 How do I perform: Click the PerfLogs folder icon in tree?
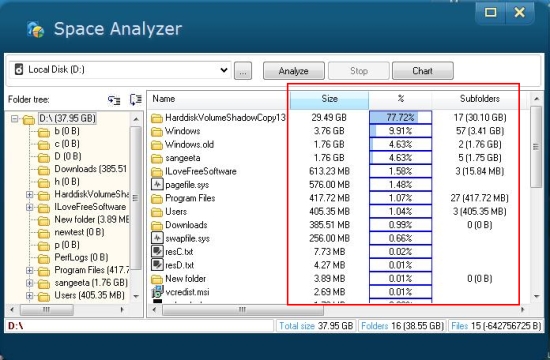pos(44,259)
